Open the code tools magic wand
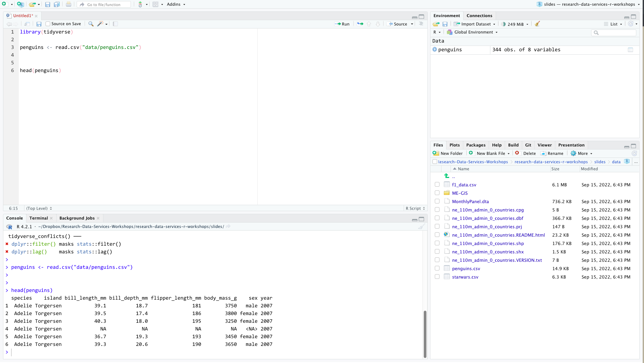644x363 pixels. [x=100, y=24]
